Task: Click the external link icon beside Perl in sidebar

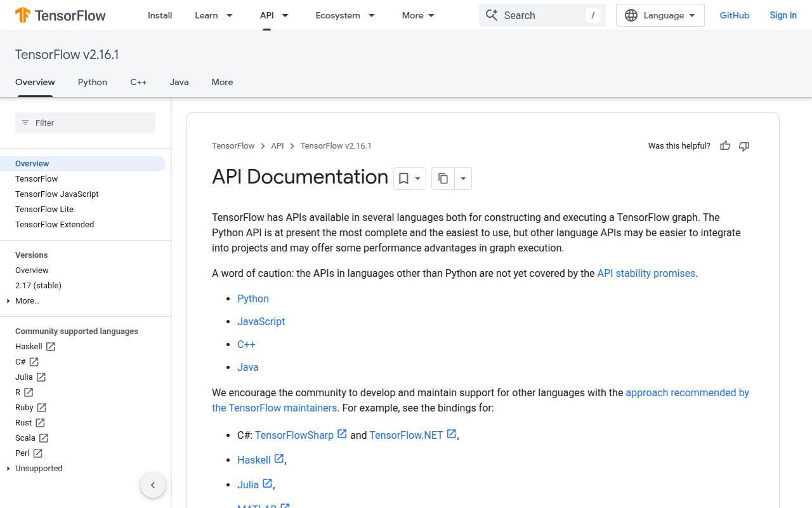Action: pyautogui.click(x=38, y=453)
